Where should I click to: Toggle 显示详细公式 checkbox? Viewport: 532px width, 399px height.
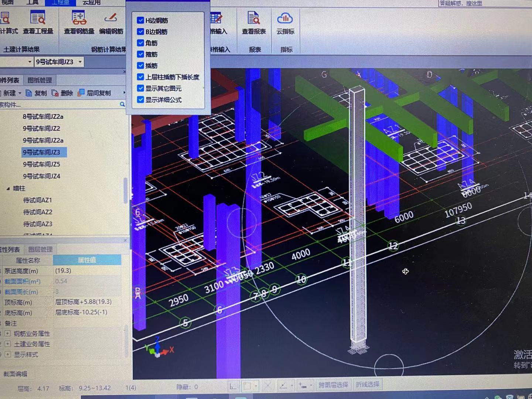pos(140,100)
